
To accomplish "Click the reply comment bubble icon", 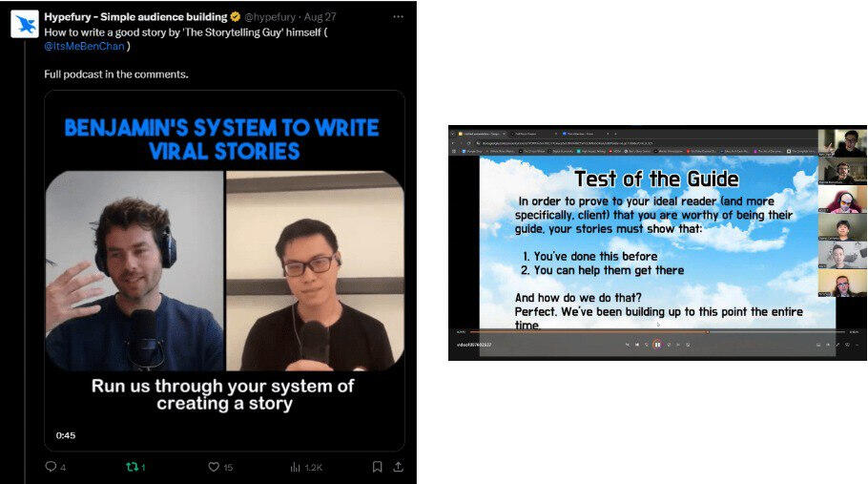I will pyautogui.click(x=51, y=467).
